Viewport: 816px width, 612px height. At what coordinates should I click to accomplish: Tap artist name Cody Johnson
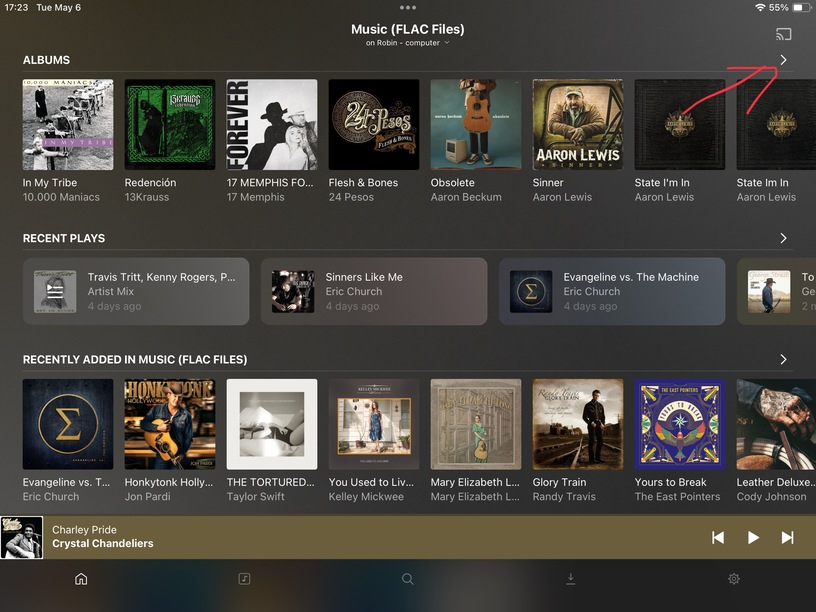pyautogui.click(x=771, y=496)
